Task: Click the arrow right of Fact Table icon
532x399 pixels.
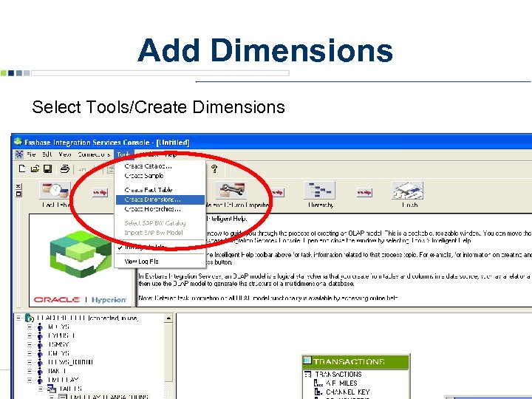Action: coord(100,192)
